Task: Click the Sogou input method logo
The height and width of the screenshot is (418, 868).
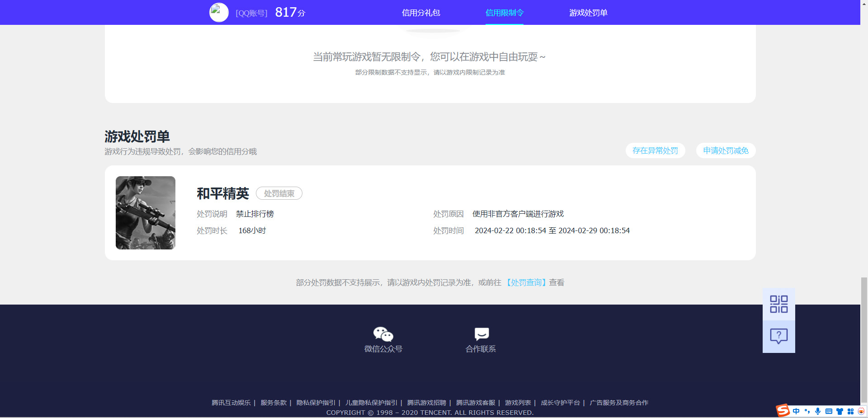Action: point(783,410)
